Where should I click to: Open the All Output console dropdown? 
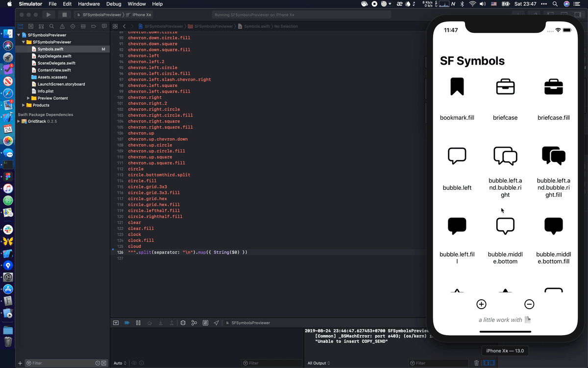tap(318, 363)
